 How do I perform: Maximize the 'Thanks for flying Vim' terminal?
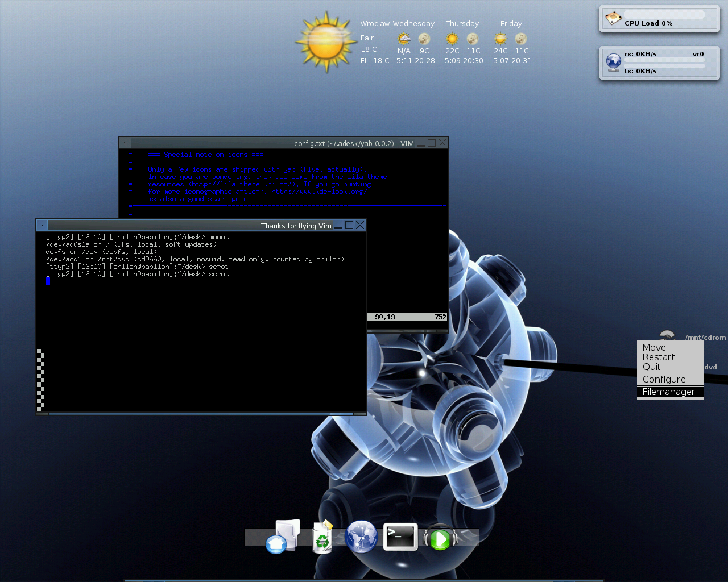[349, 225]
